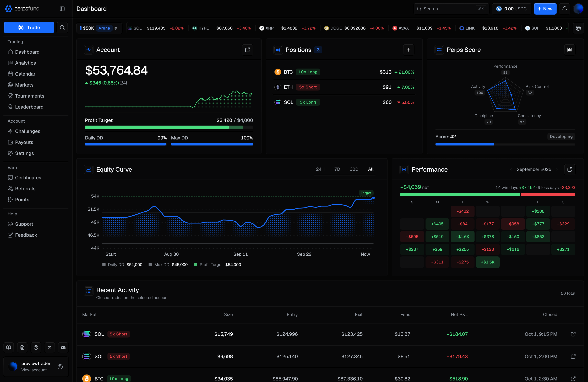
Task: Click the Developing score badge
Action: tap(561, 137)
